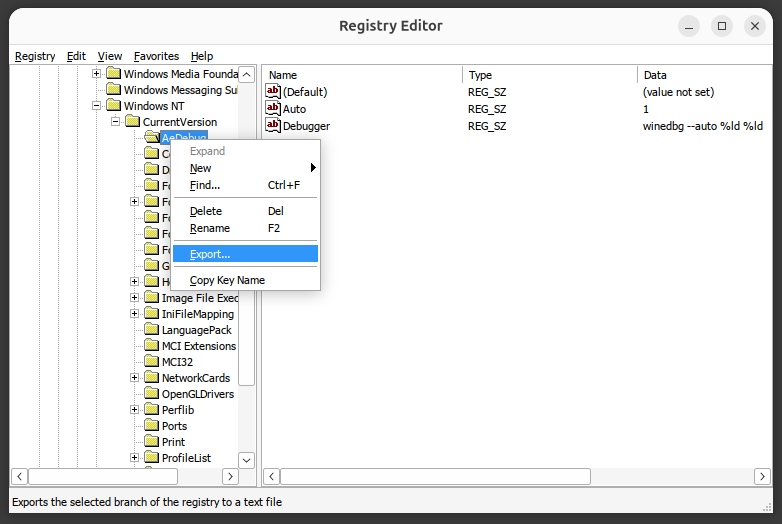Screen dimensions: 782x524
Task: Click the Ports folder icon
Action: click(x=152, y=425)
